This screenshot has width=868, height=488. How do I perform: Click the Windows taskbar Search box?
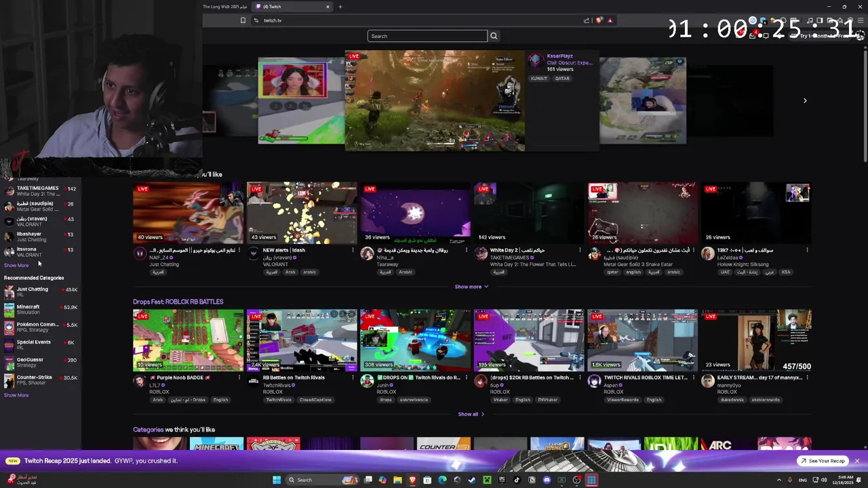(x=323, y=480)
